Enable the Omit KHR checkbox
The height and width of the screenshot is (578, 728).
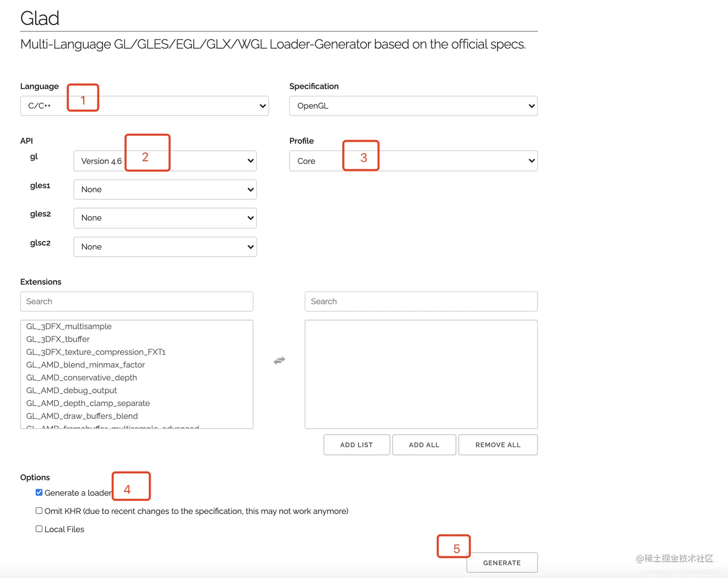39,511
